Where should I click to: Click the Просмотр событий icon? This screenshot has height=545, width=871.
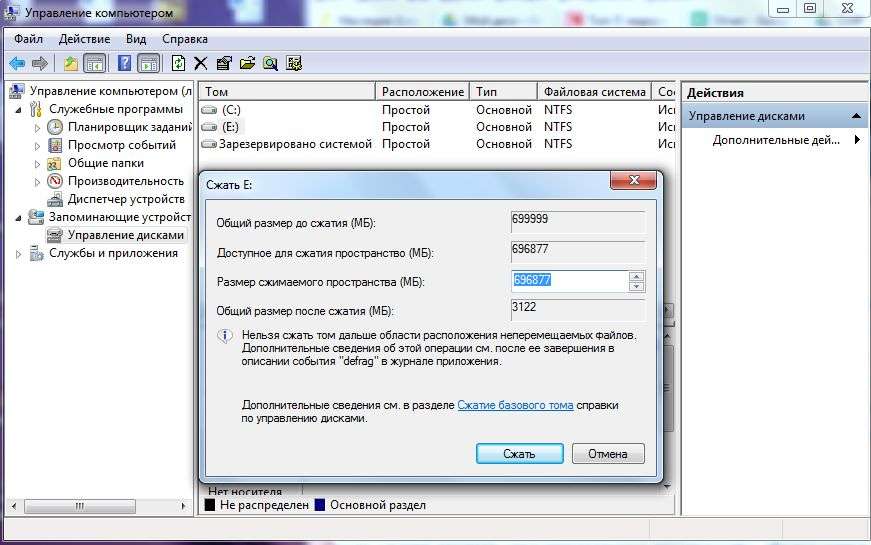[x=55, y=145]
